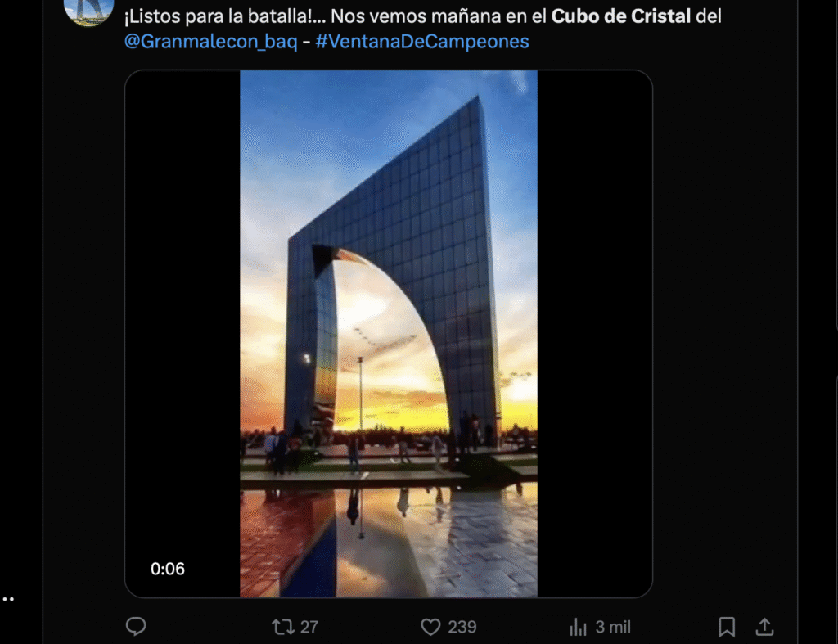Open the @Granmalecon_baq mention link
The height and width of the screenshot is (644, 838).
(210, 41)
